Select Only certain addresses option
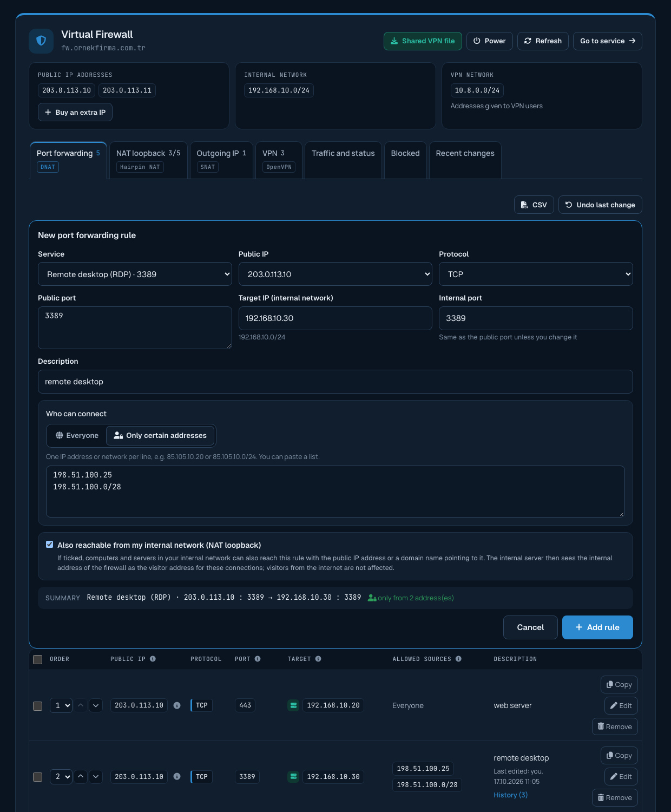 click(160, 435)
